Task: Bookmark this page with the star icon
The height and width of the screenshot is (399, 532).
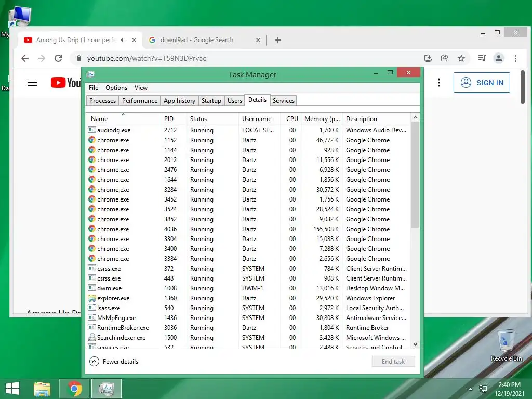Action: [461, 58]
